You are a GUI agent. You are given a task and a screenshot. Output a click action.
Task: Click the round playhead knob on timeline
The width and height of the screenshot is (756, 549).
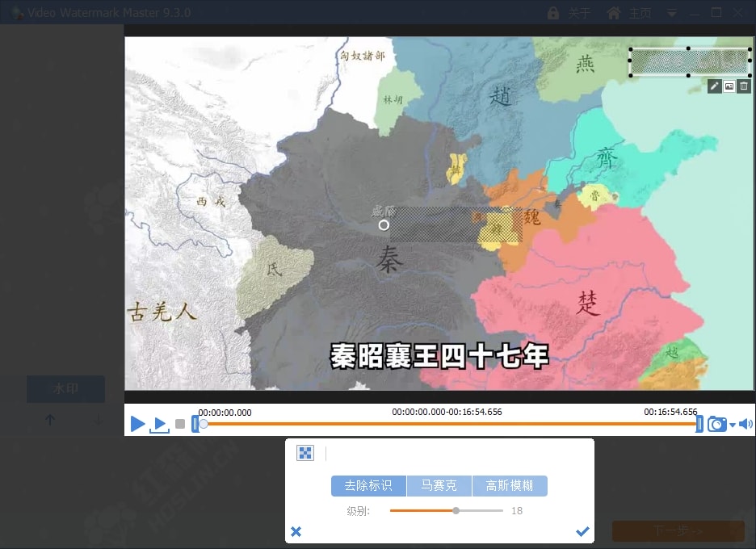(x=204, y=424)
